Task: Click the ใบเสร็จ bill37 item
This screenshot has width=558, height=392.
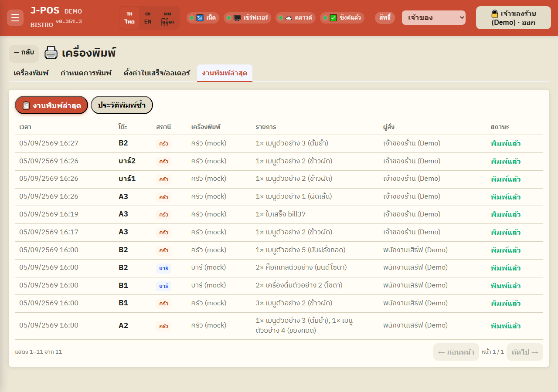Action: tap(281, 214)
